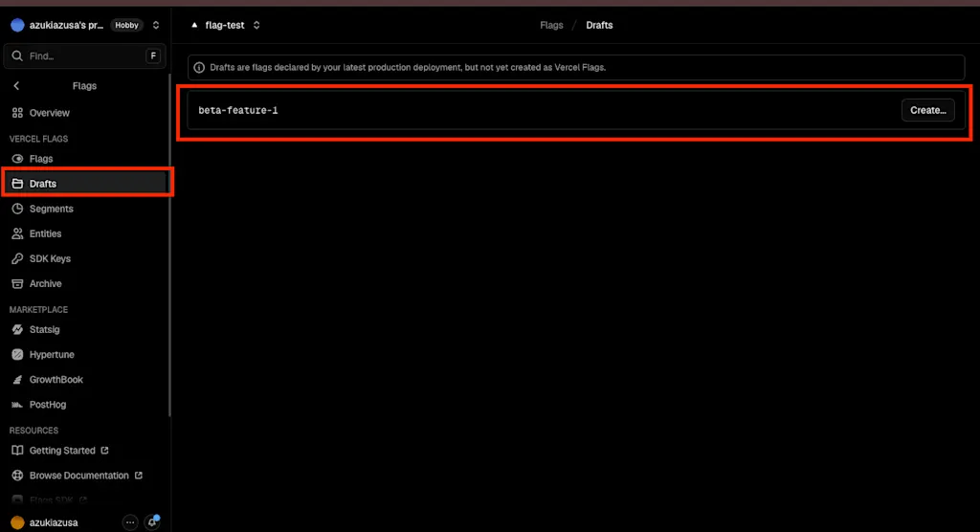Click the search magnifier icon
The image size is (980, 532).
(17, 55)
